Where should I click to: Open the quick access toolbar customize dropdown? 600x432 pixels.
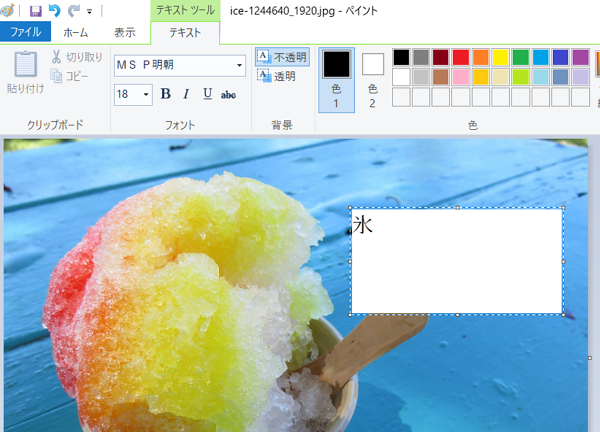pyautogui.click(x=90, y=11)
